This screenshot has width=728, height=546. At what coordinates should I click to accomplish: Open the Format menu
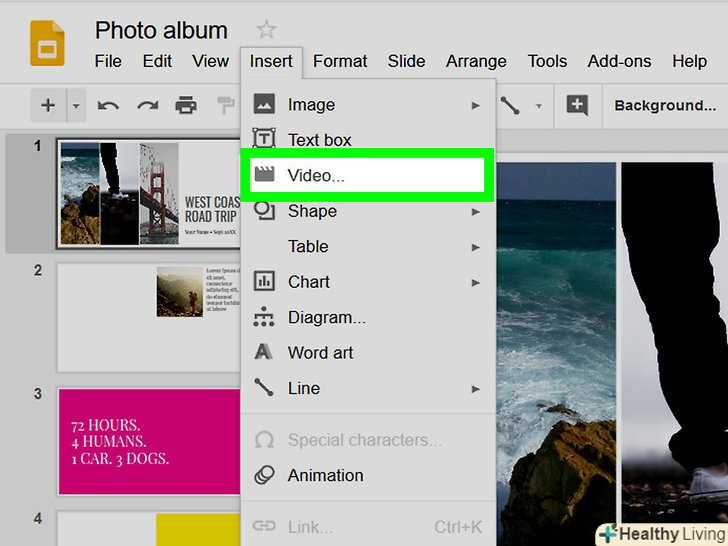pos(340,61)
